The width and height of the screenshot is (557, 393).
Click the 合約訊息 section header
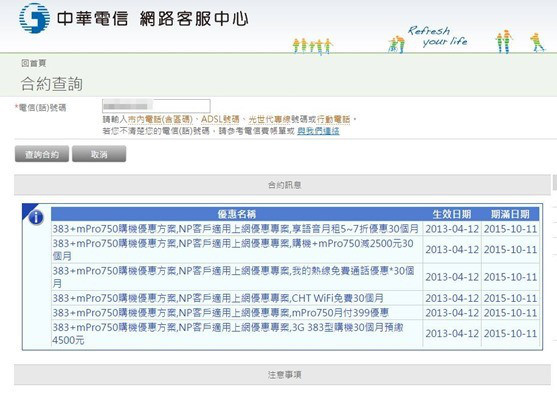point(282,185)
